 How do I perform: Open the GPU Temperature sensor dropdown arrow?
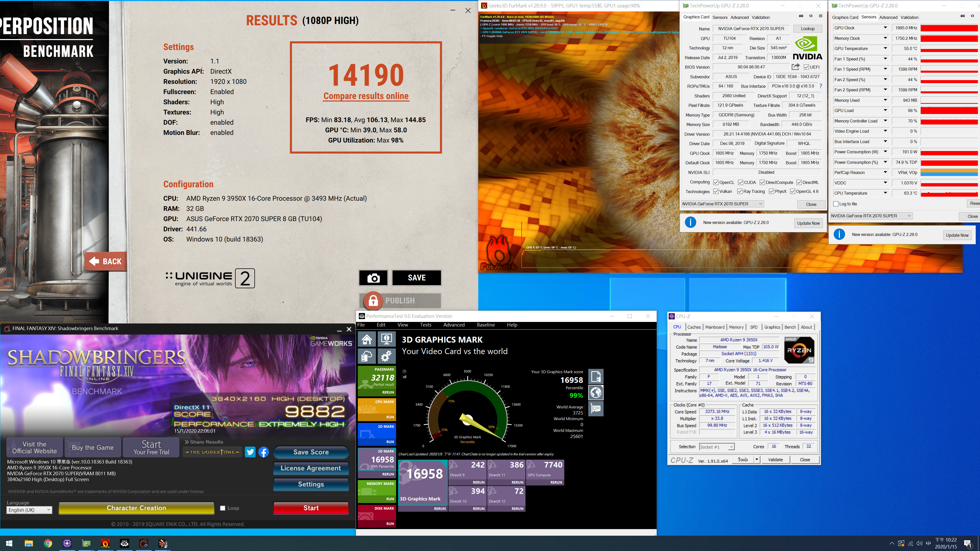click(885, 48)
